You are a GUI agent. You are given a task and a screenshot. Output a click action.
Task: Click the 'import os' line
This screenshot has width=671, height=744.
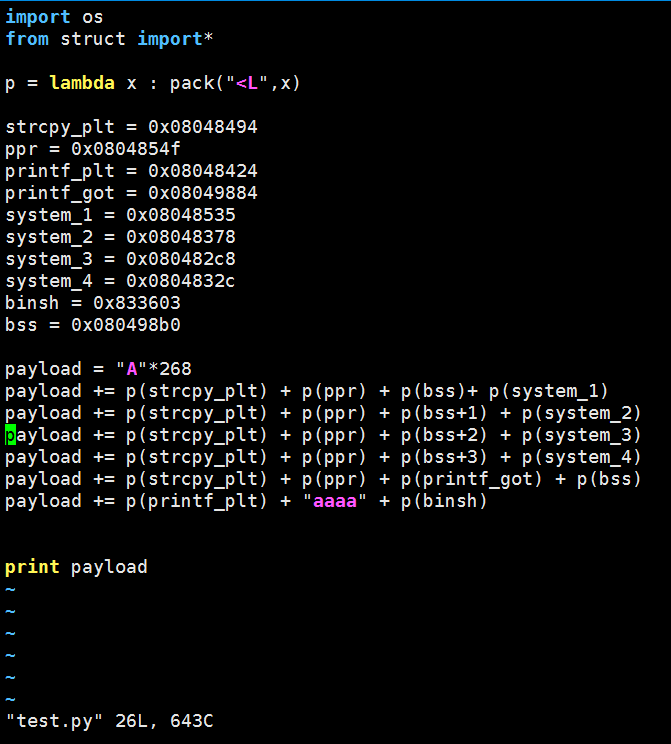point(54,17)
